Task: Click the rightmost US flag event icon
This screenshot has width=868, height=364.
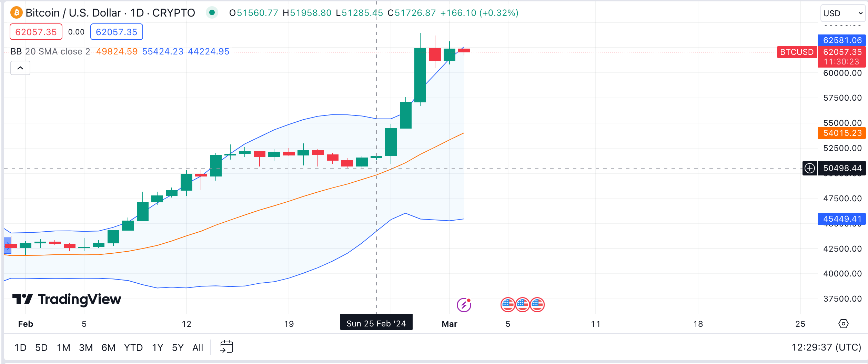Action: [538, 305]
